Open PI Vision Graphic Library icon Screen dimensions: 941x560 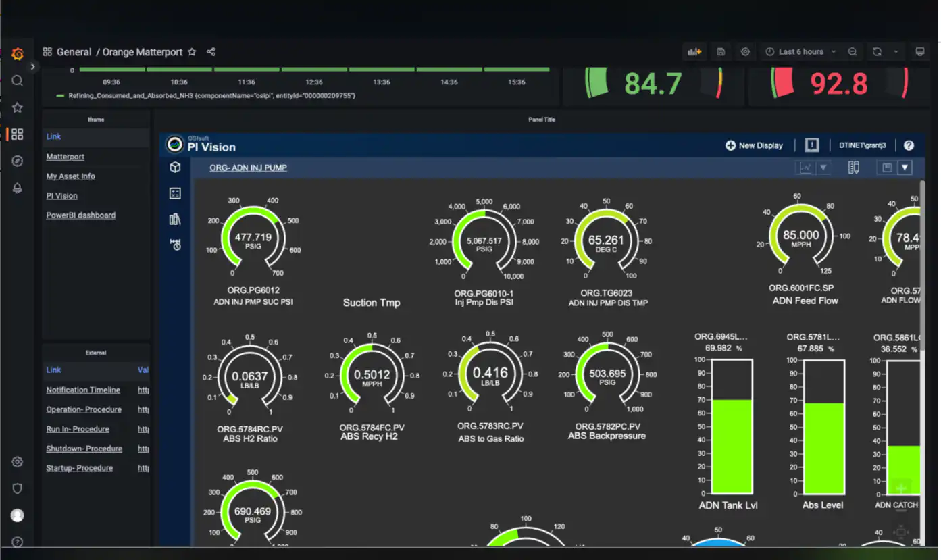[x=175, y=219]
